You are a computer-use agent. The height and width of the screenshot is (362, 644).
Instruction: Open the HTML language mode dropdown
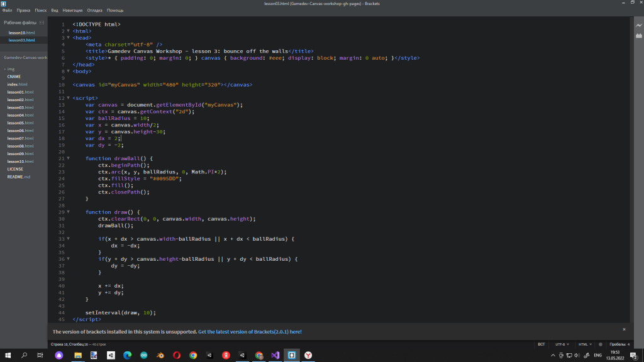[586, 344]
